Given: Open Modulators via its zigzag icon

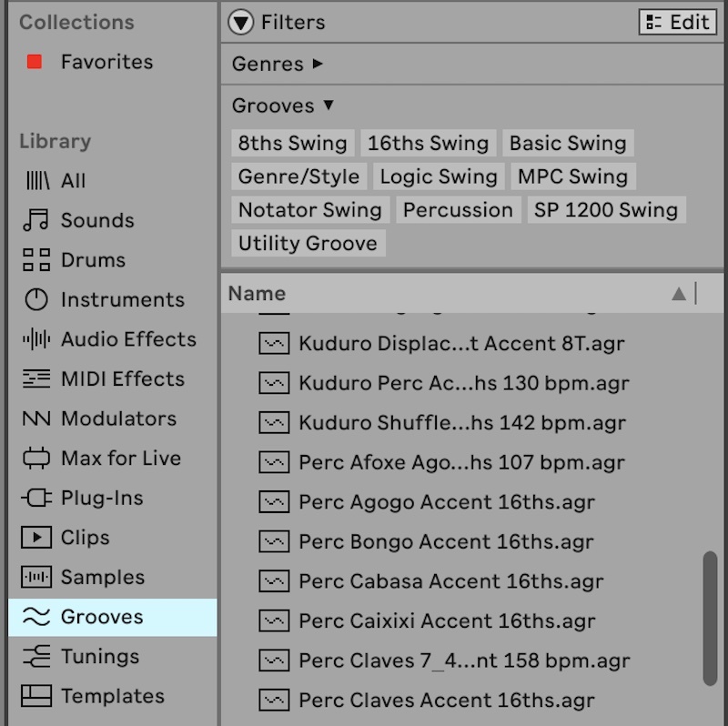Looking at the screenshot, I should coord(35,418).
